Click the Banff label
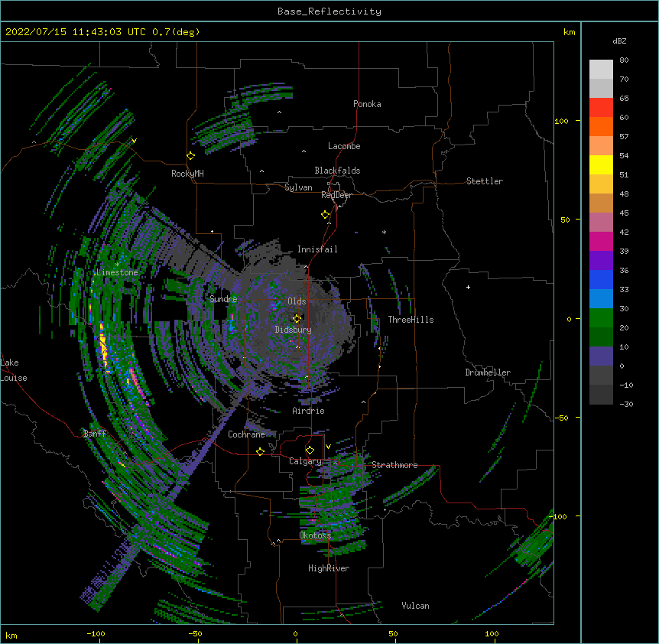The height and width of the screenshot is (644, 659). (95, 434)
